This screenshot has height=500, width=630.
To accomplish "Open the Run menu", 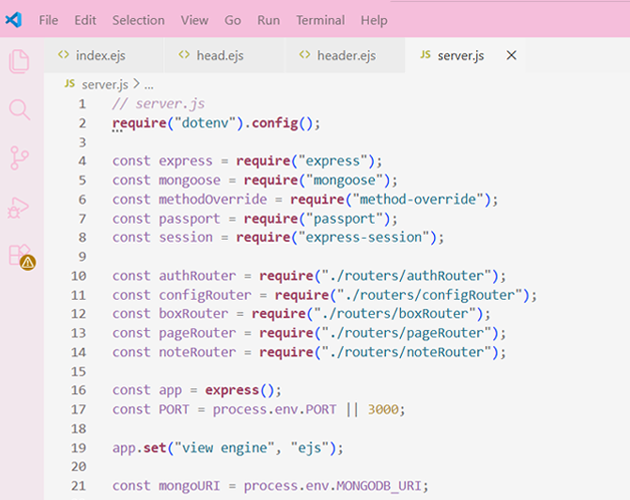I will pyautogui.click(x=268, y=20).
